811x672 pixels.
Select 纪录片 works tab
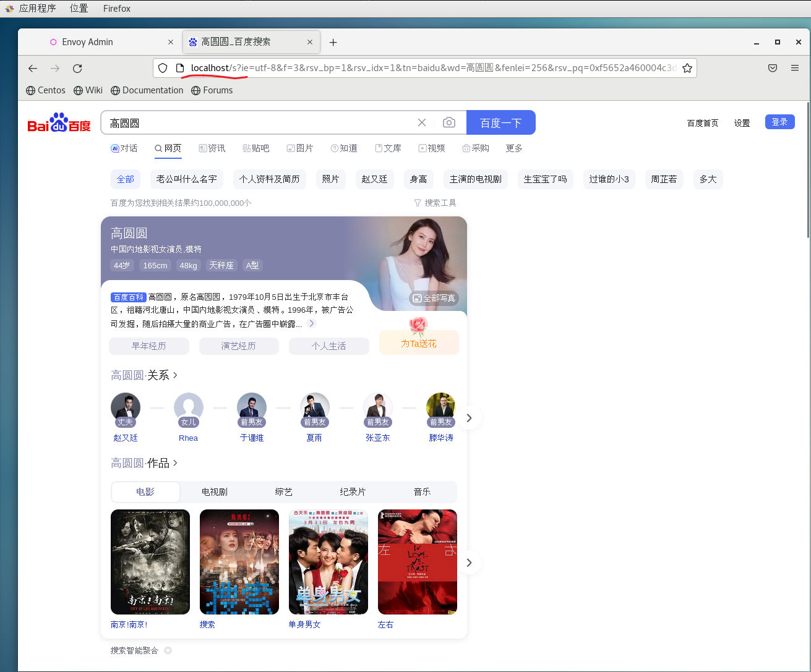353,492
